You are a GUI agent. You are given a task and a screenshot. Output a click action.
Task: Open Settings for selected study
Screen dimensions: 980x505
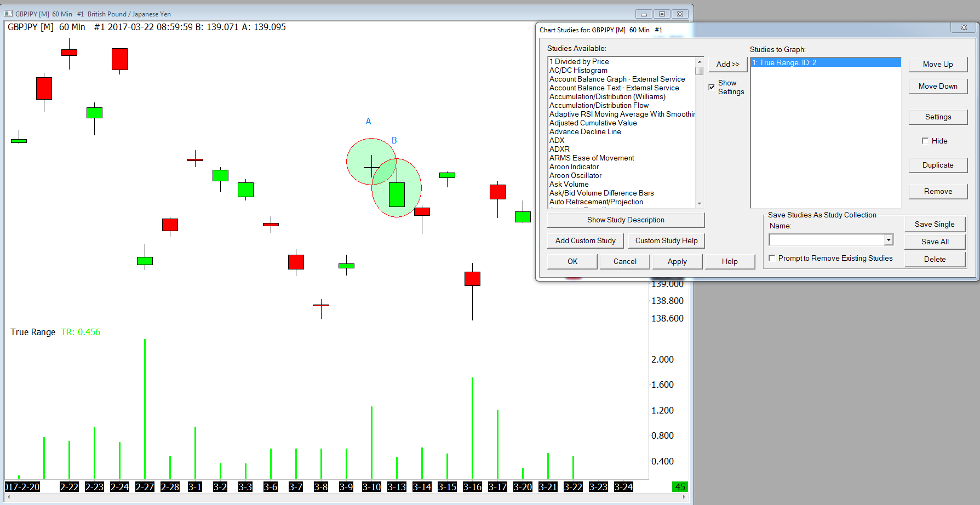pos(938,117)
